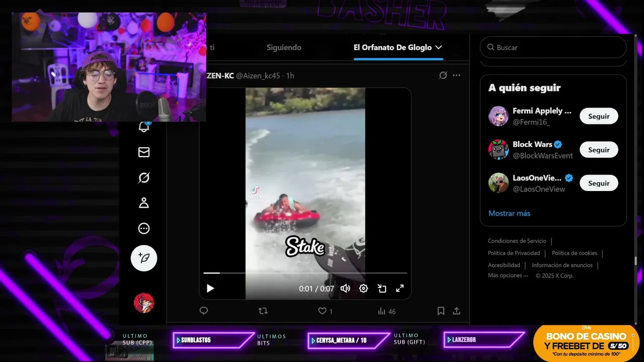This screenshot has height=362, width=644.
Task: Open Fermi Applely profile avatar
Action: click(x=498, y=116)
